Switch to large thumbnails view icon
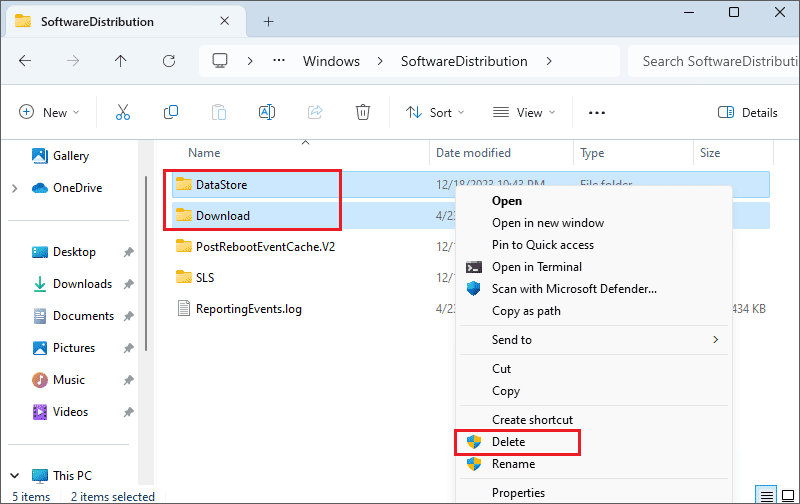This screenshot has height=504, width=800. tap(788, 495)
